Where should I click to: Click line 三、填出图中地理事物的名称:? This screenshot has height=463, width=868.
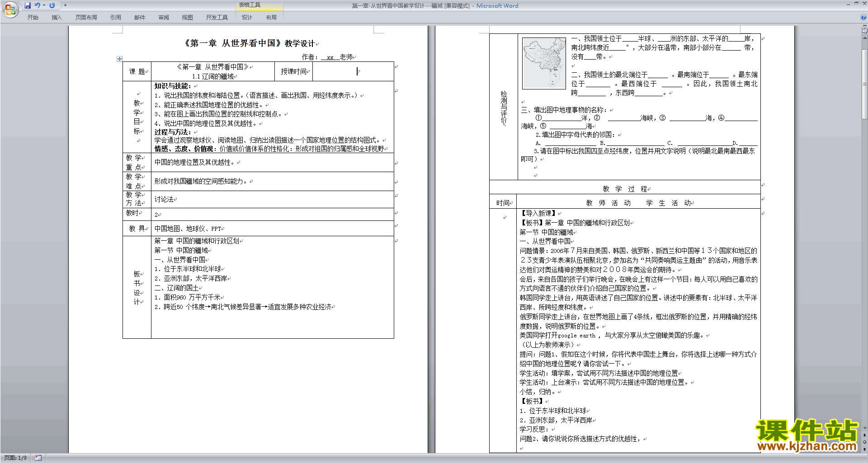coord(565,110)
